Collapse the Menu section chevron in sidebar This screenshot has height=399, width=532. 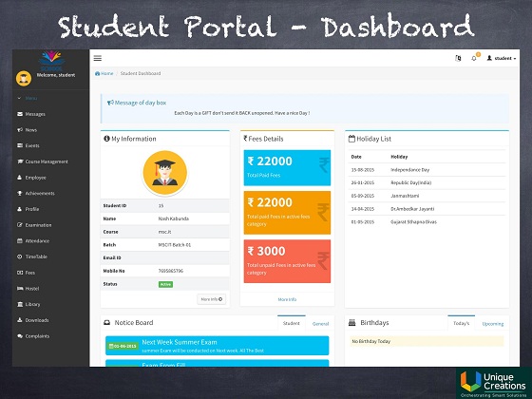(19, 98)
